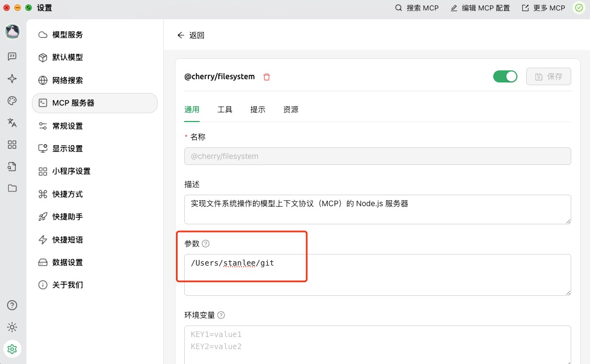Click the back arrow icon
The image size is (590, 364).
pyautogui.click(x=180, y=35)
